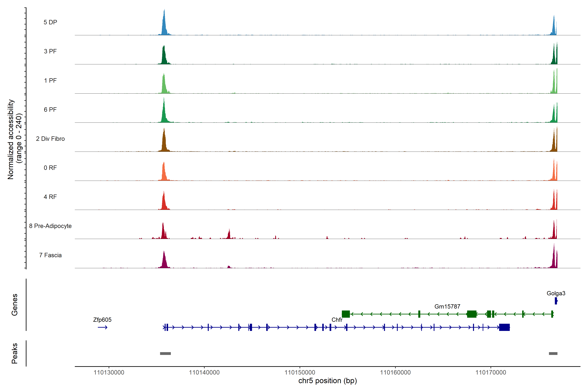588x392 pixels.
Task: Click the 5 DP track label
Action: point(50,22)
